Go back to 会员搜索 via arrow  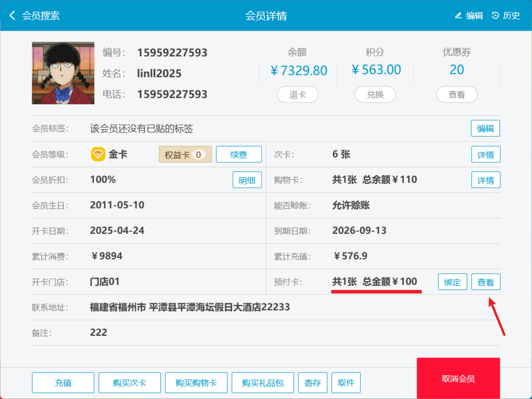pos(12,15)
